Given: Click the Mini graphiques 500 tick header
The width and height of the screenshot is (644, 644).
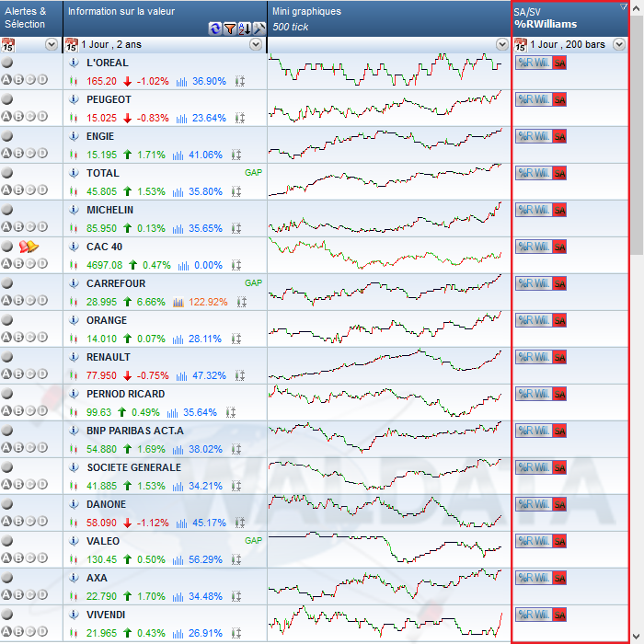Looking at the screenshot, I should (x=388, y=18).
